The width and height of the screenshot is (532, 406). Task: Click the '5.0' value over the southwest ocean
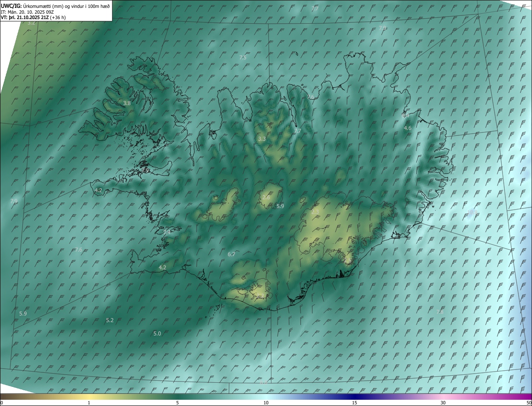(x=157, y=333)
